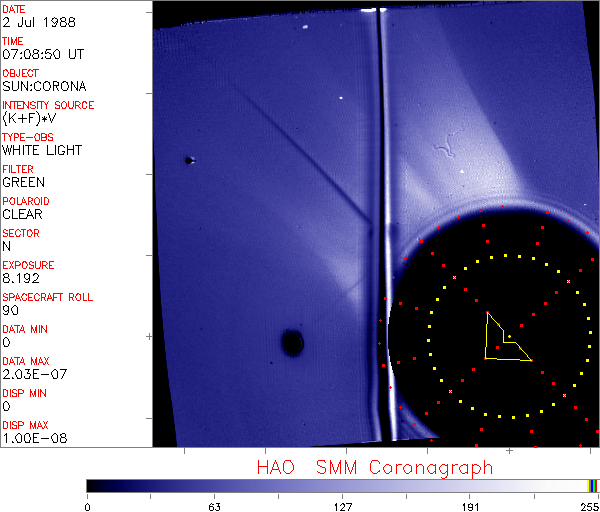Click the DATE label in the info panel
The height and width of the screenshot is (512, 600).
pyautogui.click(x=15, y=9)
